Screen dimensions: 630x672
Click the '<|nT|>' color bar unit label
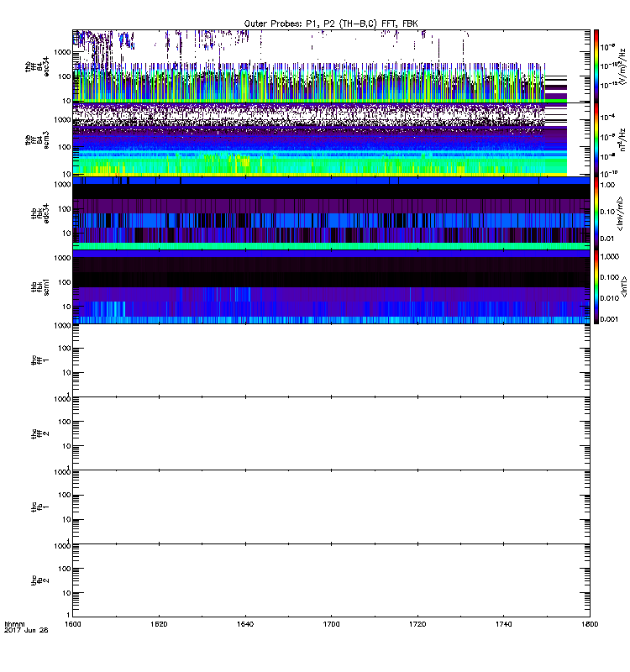click(624, 286)
